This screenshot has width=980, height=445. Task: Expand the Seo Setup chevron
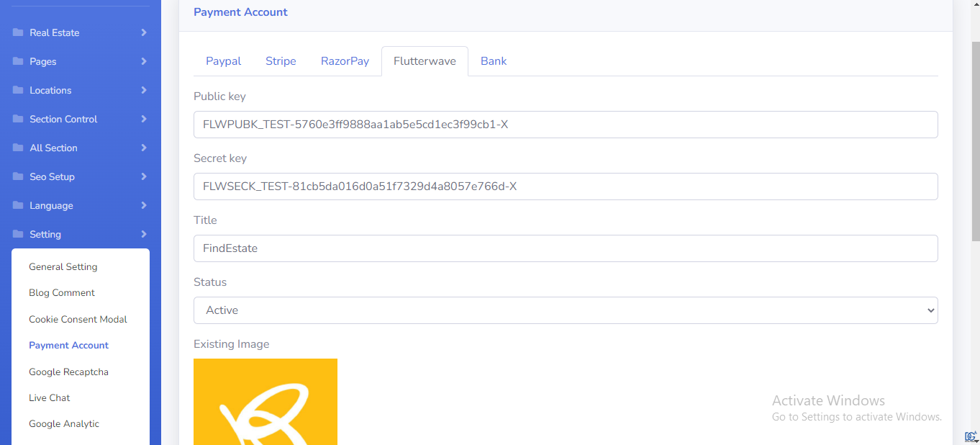tap(144, 176)
